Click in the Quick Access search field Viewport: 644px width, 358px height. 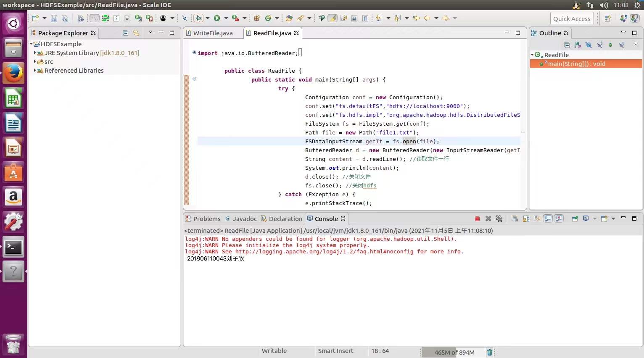572,18
